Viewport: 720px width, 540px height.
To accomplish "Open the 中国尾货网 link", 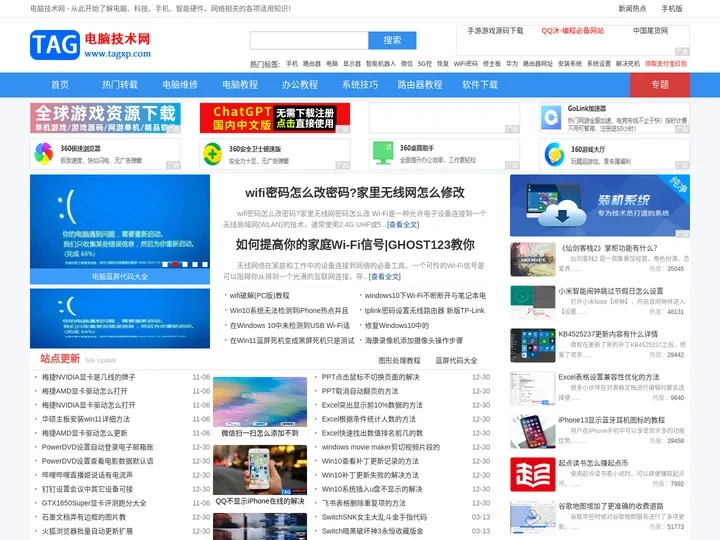I will point(650,31).
